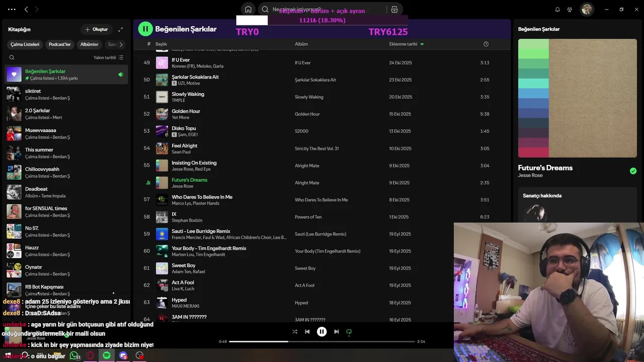The width and height of the screenshot is (644, 362).
Task: Open the Deadbeat album by Tame Impala
Action: coord(66,192)
